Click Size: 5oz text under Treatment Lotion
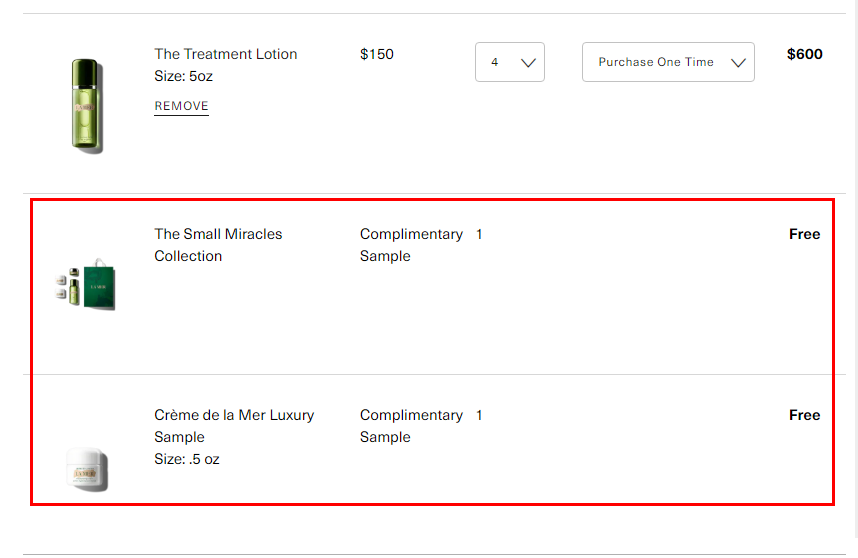858x558 pixels. click(x=183, y=76)
